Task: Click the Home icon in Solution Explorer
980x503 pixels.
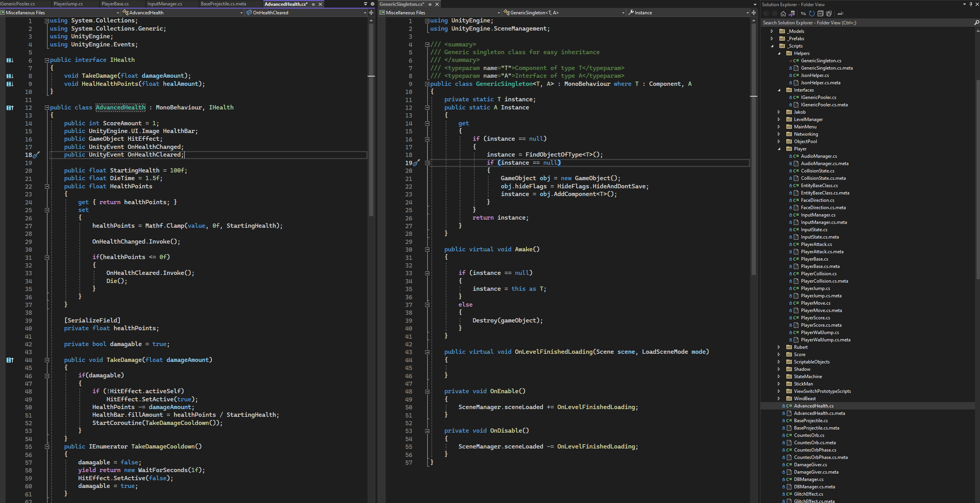Action: pos(783,14)
